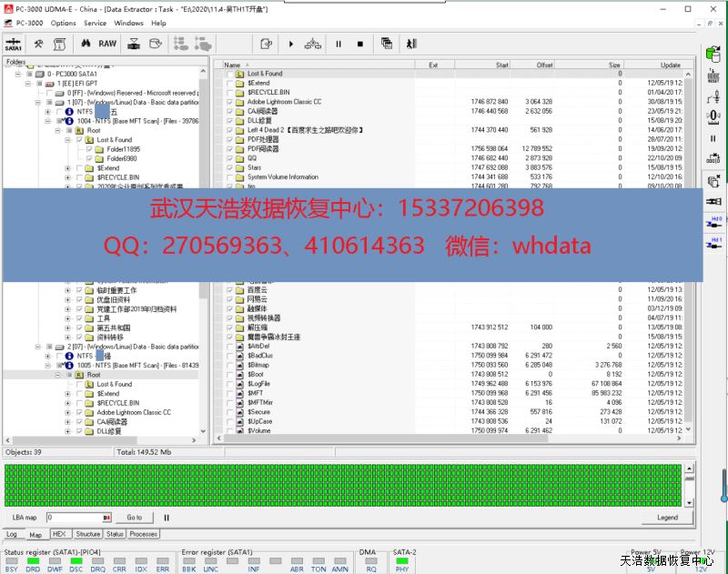
Task: Expand the $Extend folder in tree
Action: coord(67,168)
